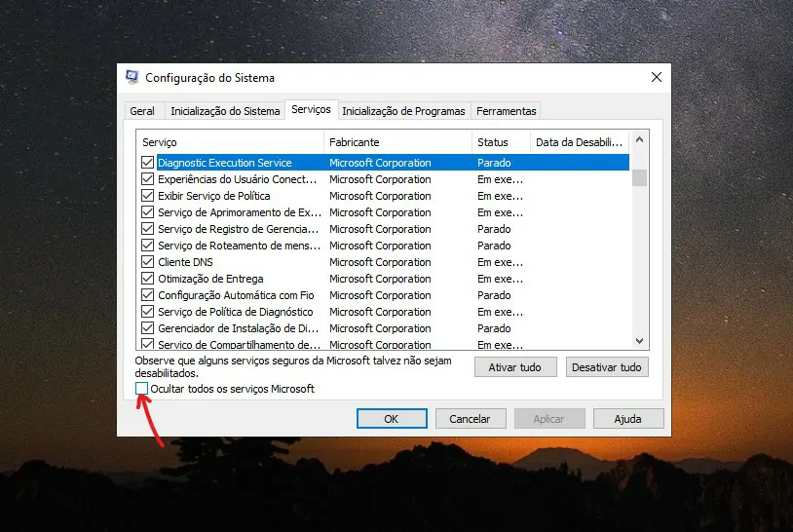Image resolution: width=793 pixels, height=532 pixels.
Task: Click the Data da Desabili... column header
Action: coord(580,142)
